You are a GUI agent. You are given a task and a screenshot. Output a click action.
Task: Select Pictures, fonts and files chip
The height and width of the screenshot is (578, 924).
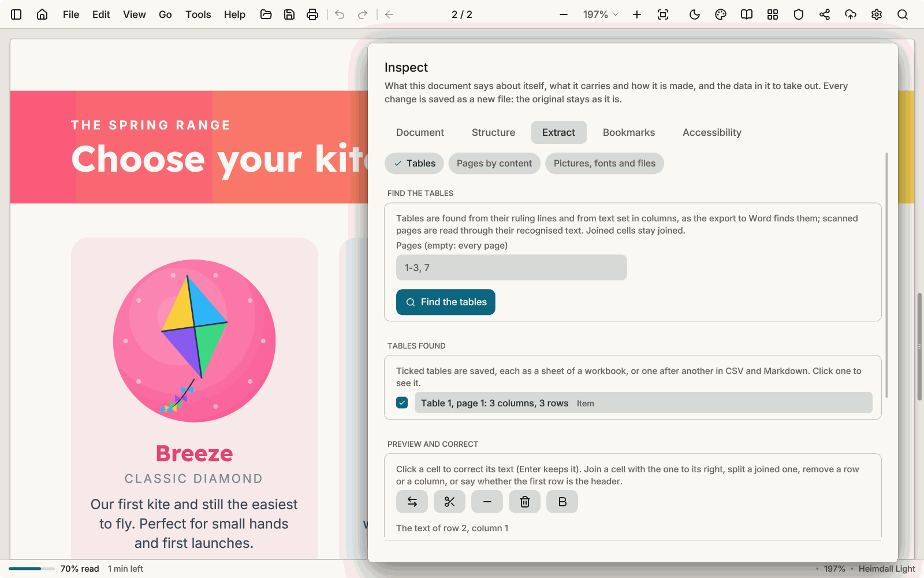[x=605, y=164]
